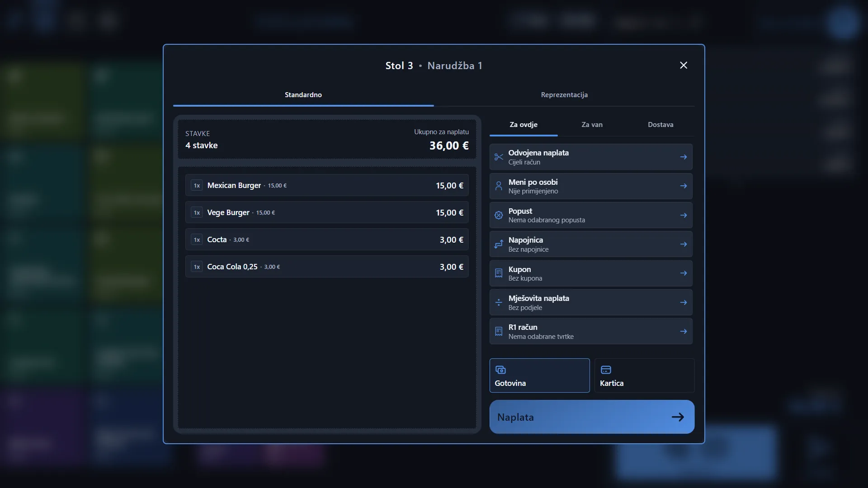The height and width of the screenshot is (488, 868).
Task: Open the Dostava tab
Action: 660,125
